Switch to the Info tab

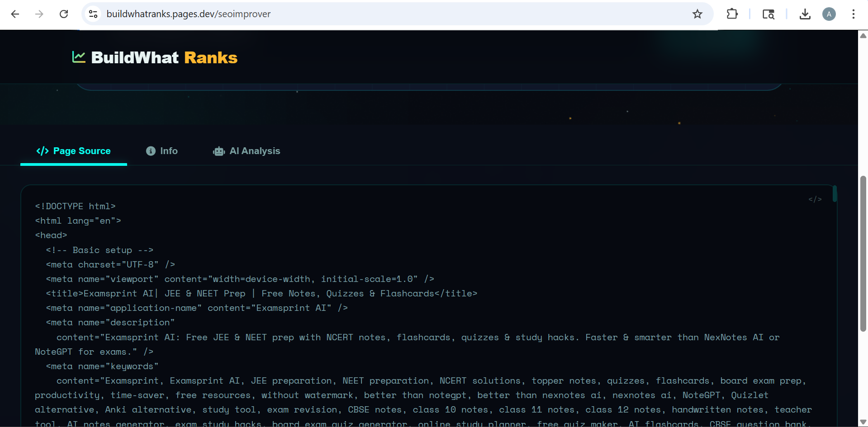point(169,150)
